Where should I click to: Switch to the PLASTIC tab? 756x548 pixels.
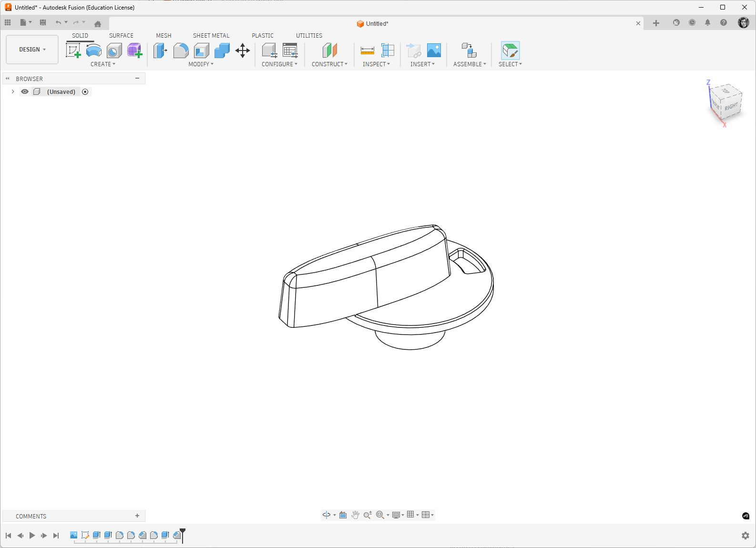tap(263, 36)
